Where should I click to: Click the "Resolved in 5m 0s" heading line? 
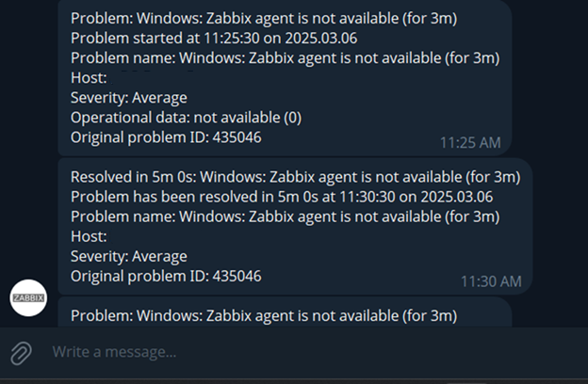pos(296,177)
